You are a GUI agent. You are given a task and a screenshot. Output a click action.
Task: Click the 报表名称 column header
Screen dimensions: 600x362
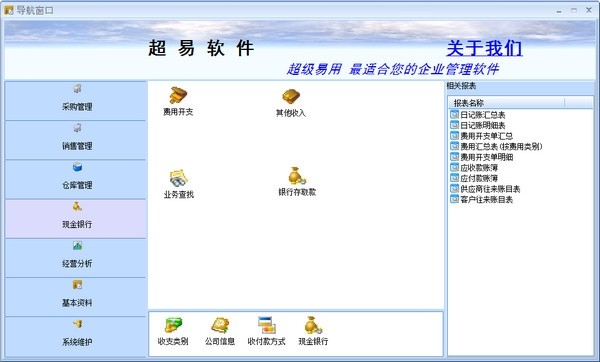tap(506, 103)
